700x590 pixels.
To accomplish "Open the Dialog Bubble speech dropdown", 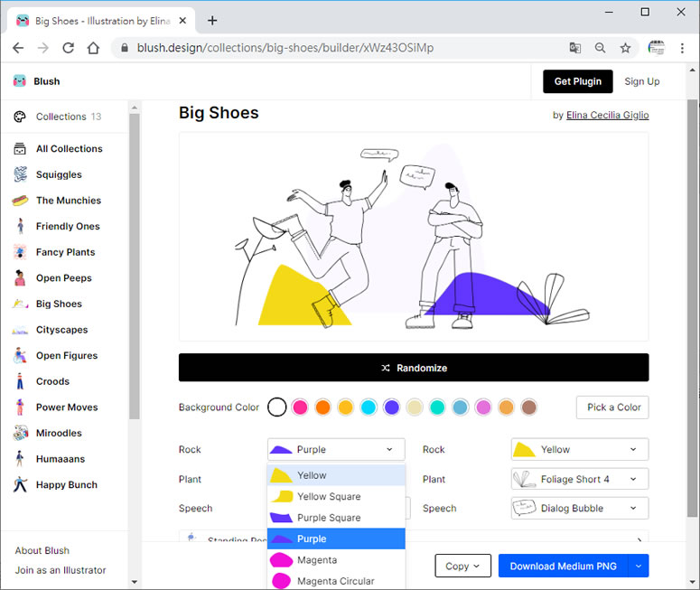I will click(579, 508).
